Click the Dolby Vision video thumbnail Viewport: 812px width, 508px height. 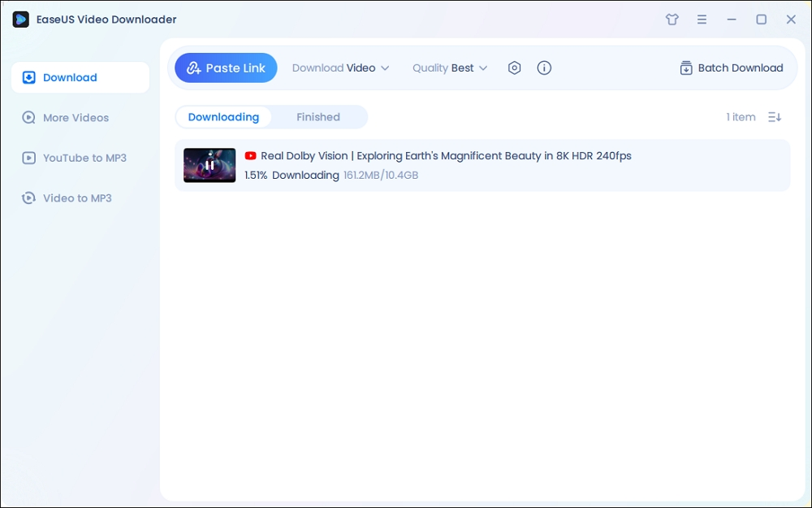point(209,165)
